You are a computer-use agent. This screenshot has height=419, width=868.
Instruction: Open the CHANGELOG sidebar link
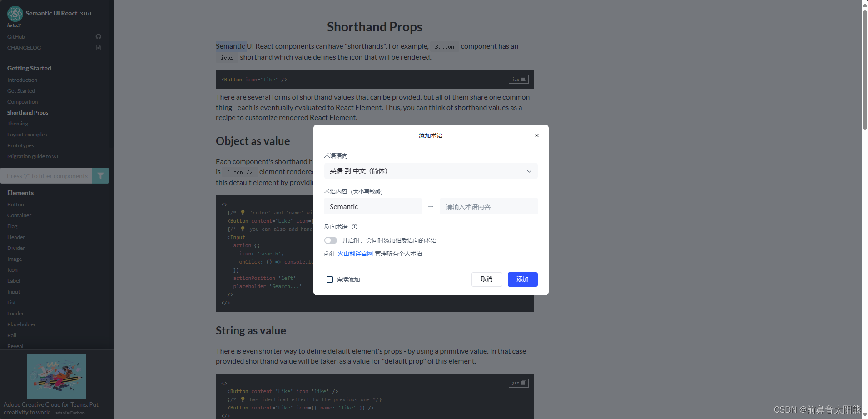[x=24, y=48]
